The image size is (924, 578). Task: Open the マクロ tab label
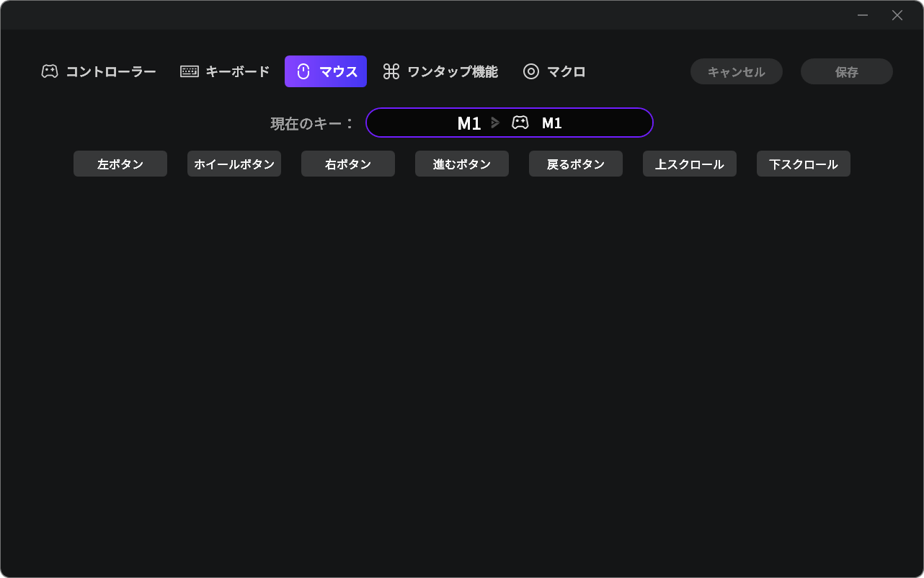click(x=566, y=71)
